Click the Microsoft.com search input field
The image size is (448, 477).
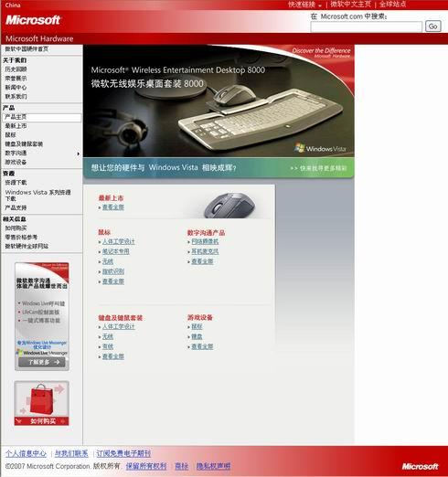366,26
